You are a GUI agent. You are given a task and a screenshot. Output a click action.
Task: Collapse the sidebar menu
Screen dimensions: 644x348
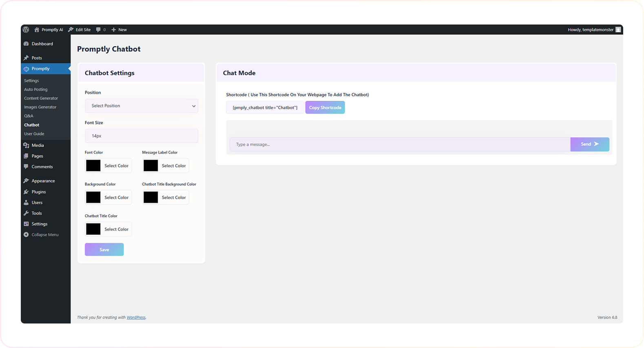41,235
